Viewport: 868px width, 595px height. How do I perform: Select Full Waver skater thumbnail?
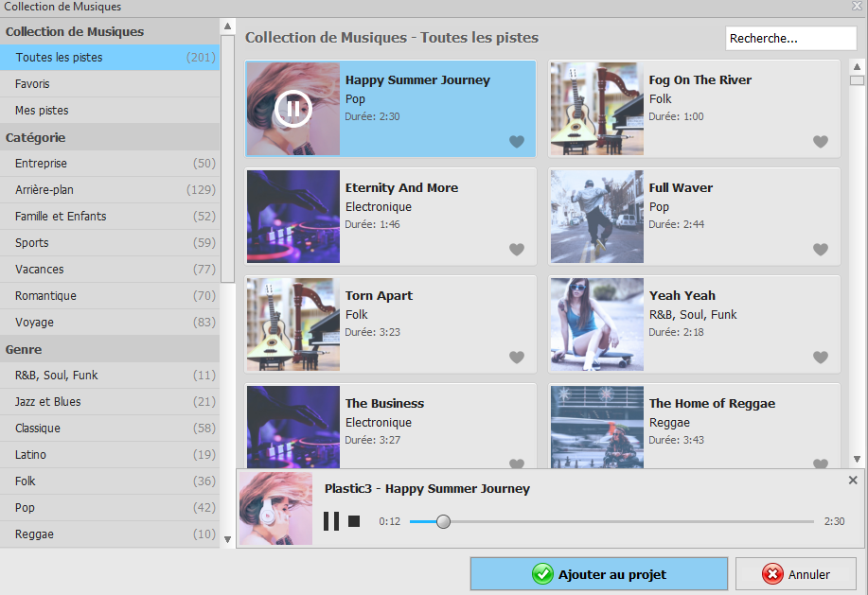click(x=596, y=217)
